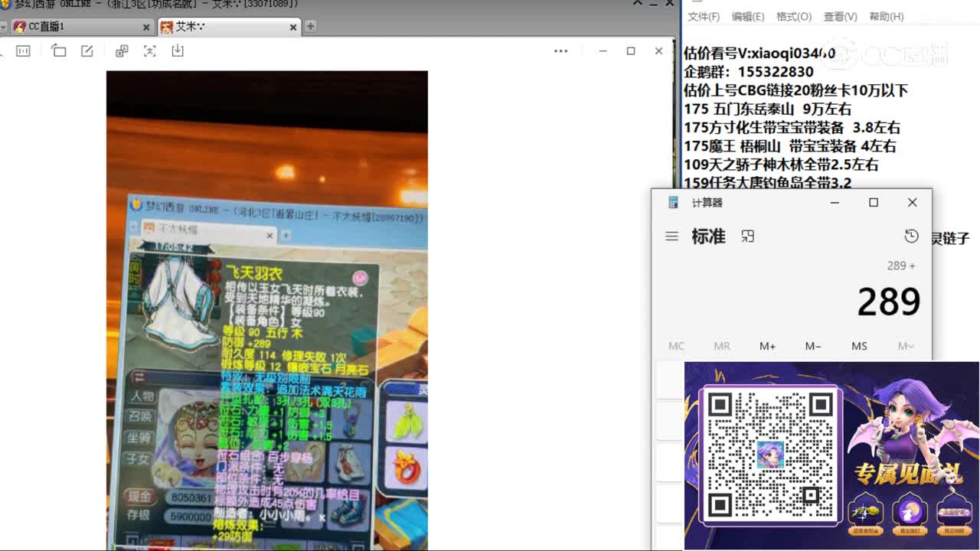980x551 pixels.
Task: Select the pencil annotation tool icon
Action: [x=87, y=51]
